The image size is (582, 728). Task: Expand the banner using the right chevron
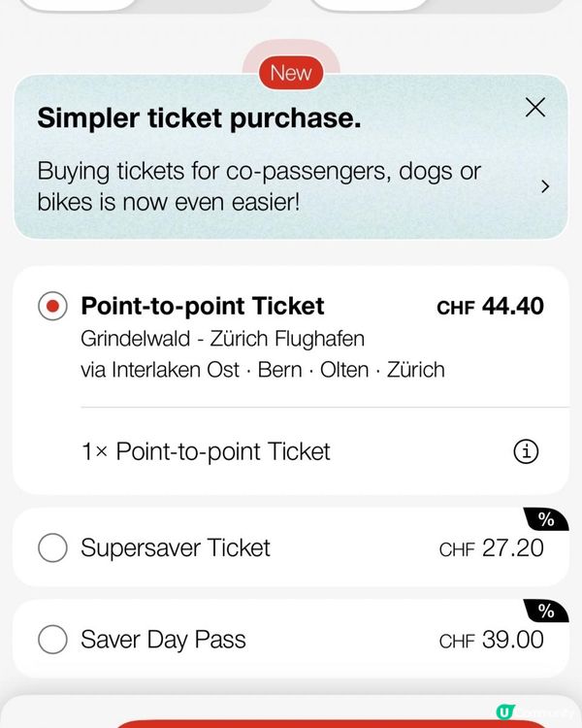(545, 186)
